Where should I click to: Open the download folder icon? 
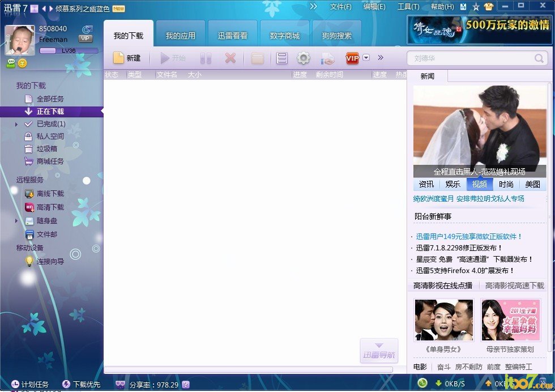[x=257, y=58]
